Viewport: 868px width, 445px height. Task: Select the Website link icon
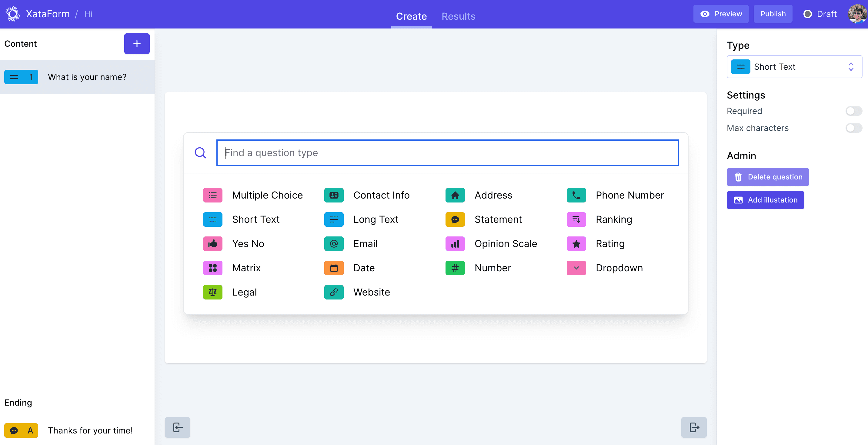pos(334,292)
